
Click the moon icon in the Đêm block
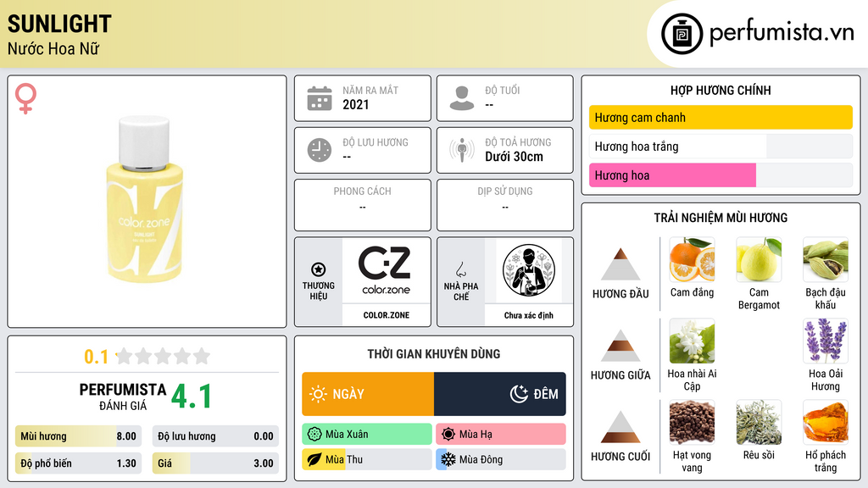click(519, 394)
